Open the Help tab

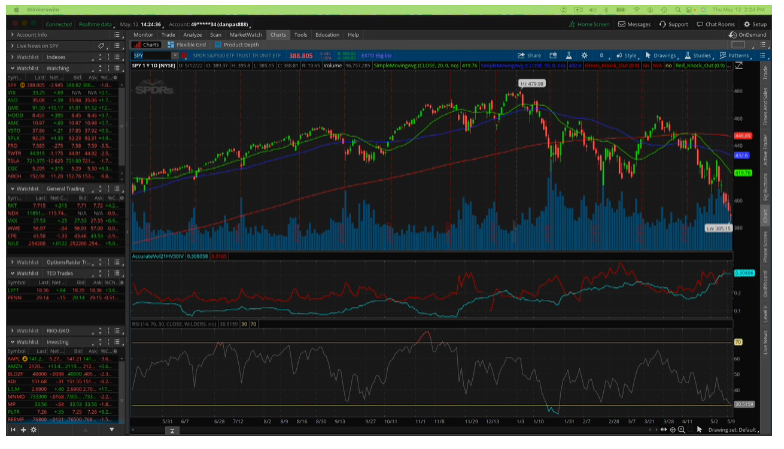353,35
